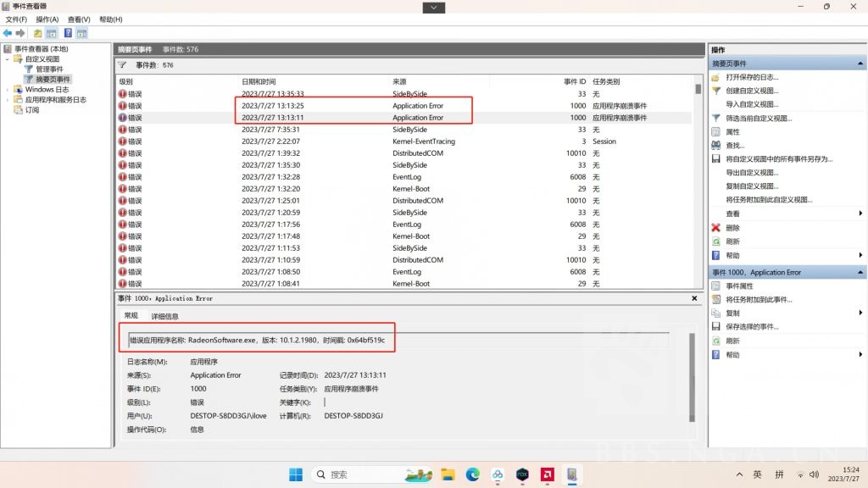Open 属性 via its icon in operations pane

click(716, 132)
